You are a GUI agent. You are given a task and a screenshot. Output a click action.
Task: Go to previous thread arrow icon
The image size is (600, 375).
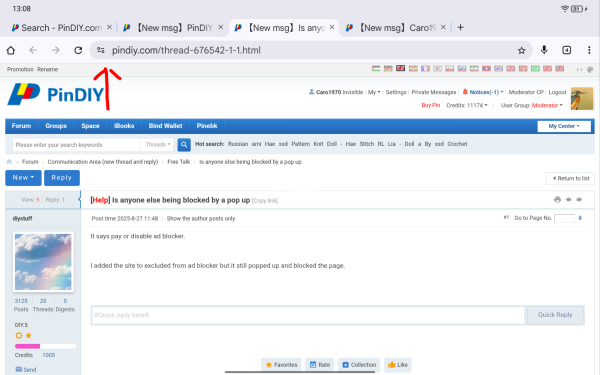[569, 200]
